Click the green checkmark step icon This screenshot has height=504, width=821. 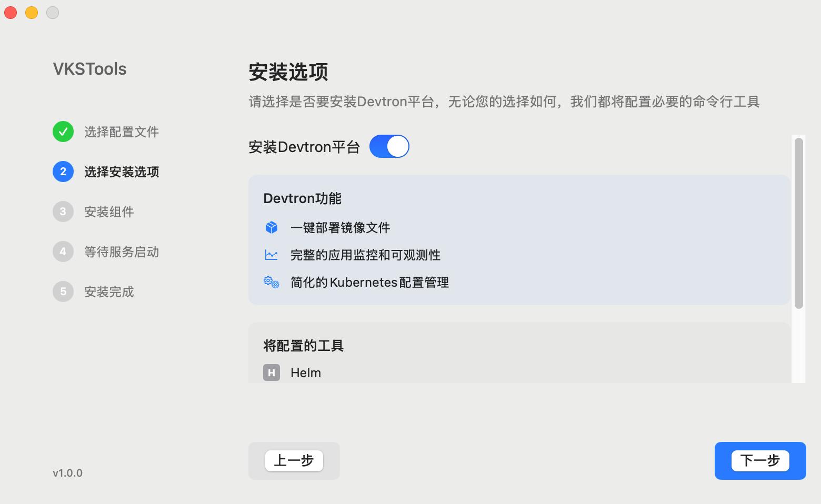point(63,132)
